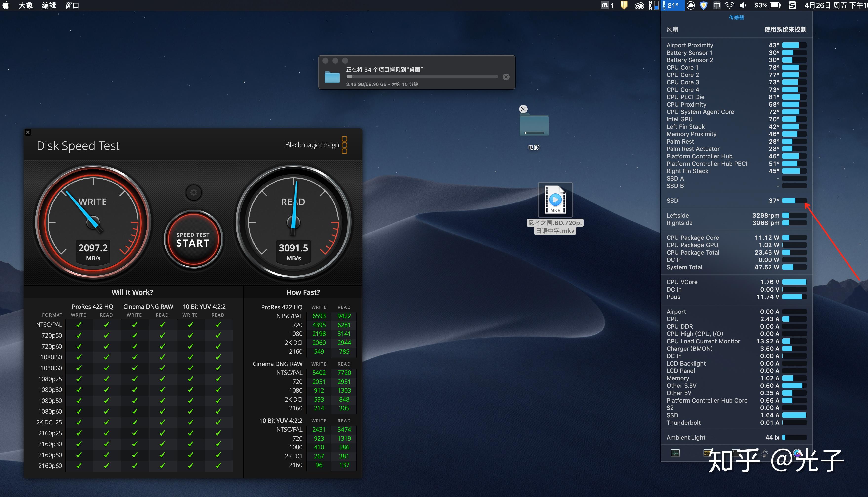Select the Platform Controller Hub PECI row

point(736,164)
